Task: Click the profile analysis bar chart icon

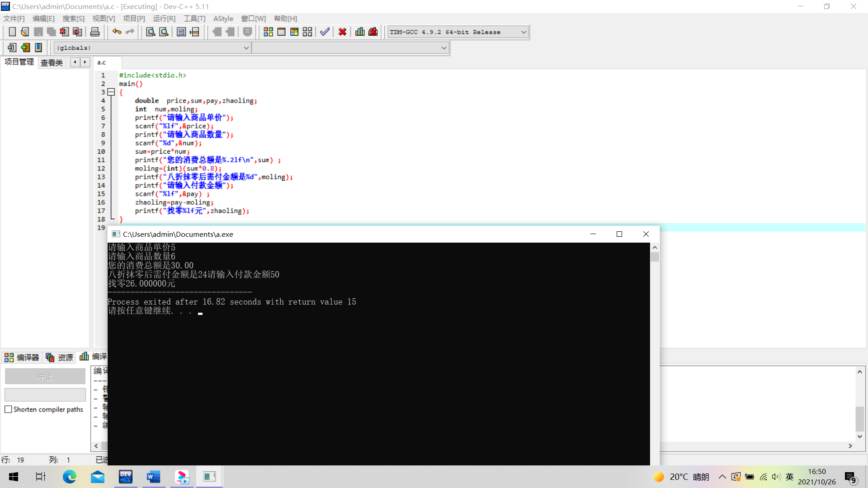Action: click(360, 32)
